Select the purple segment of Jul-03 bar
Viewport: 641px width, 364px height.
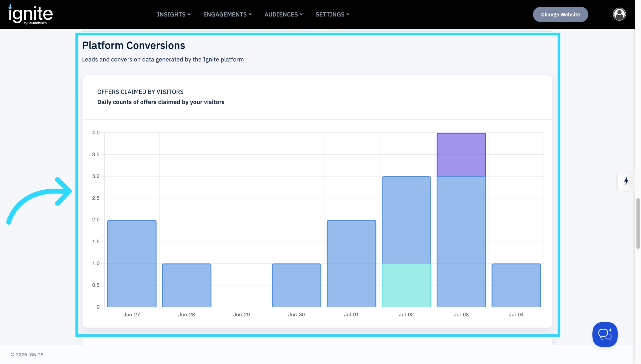click(461, 155)
